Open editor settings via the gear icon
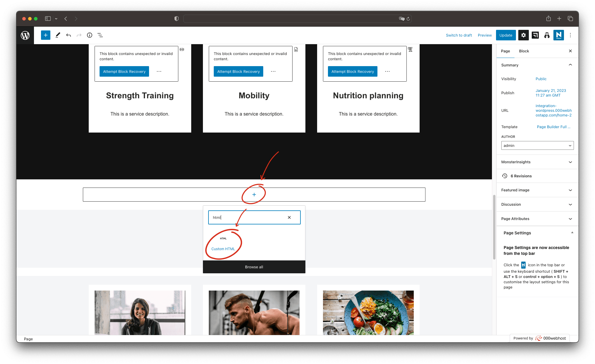Screen dimensions: 595x364 pos(524,35)
